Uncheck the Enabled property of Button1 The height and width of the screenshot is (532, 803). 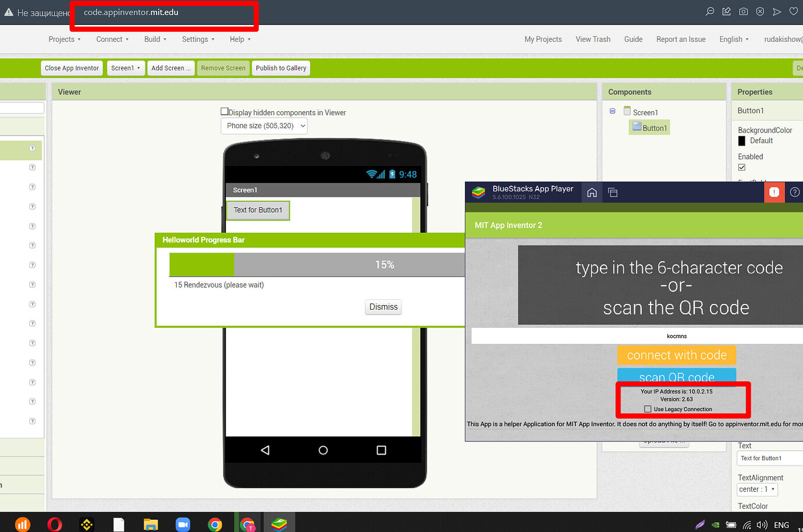[742, 167]
